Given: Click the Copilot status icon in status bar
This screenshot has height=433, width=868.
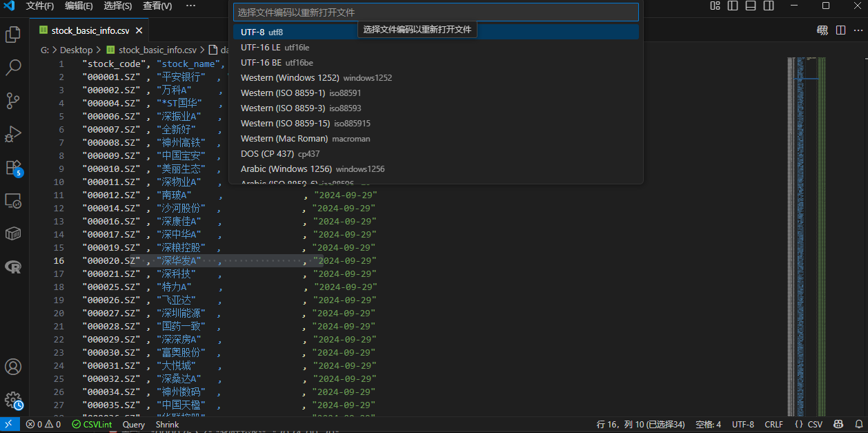Looking at the screenshot, I should (x=838, y=425).
